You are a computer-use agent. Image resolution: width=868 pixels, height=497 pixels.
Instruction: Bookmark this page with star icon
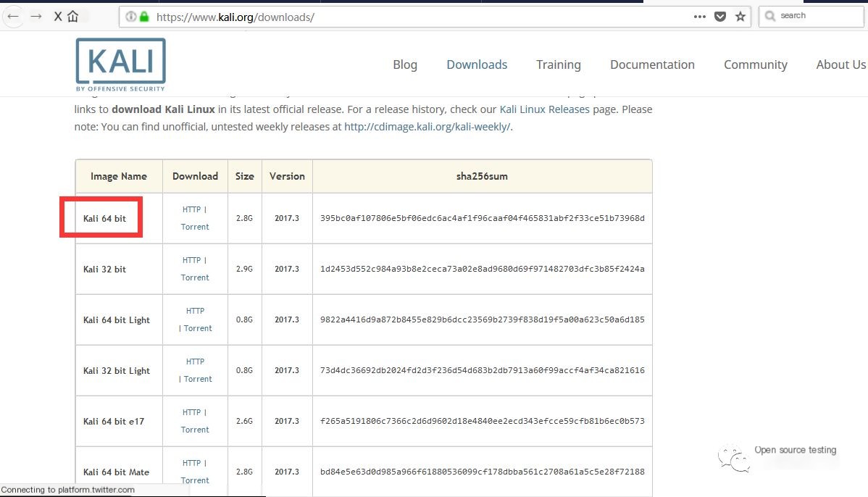point(740,17)
